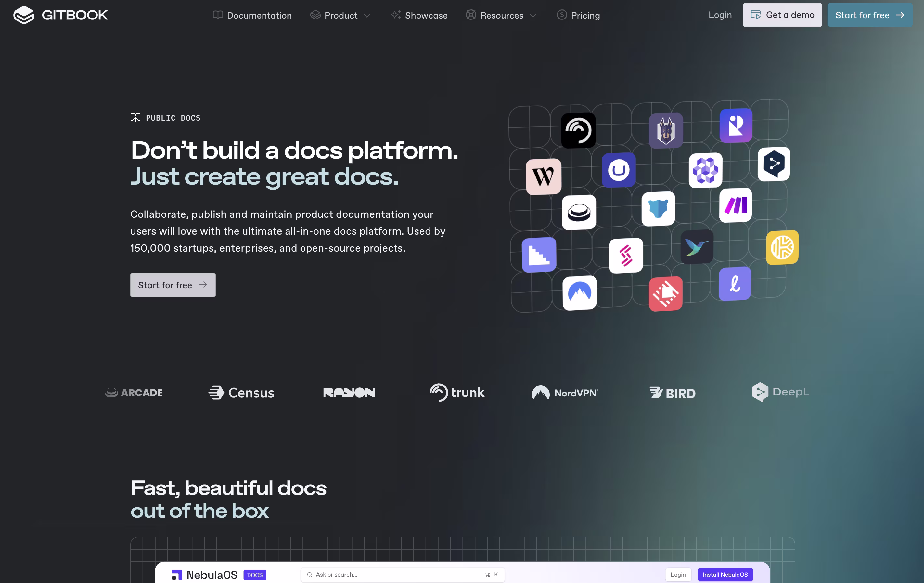
Task: Click the Get a demo button
Action: click(x=782, y=15)
